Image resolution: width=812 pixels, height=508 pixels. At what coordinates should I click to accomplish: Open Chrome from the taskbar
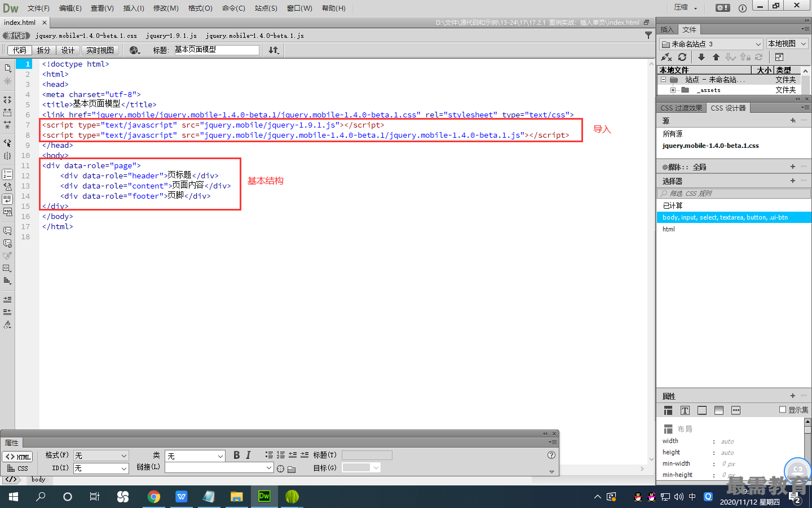(x=154, y=497)
